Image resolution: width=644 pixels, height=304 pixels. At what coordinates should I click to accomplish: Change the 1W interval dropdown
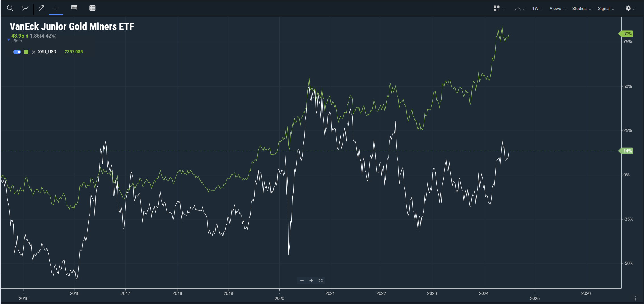click(x=537, y=9)
